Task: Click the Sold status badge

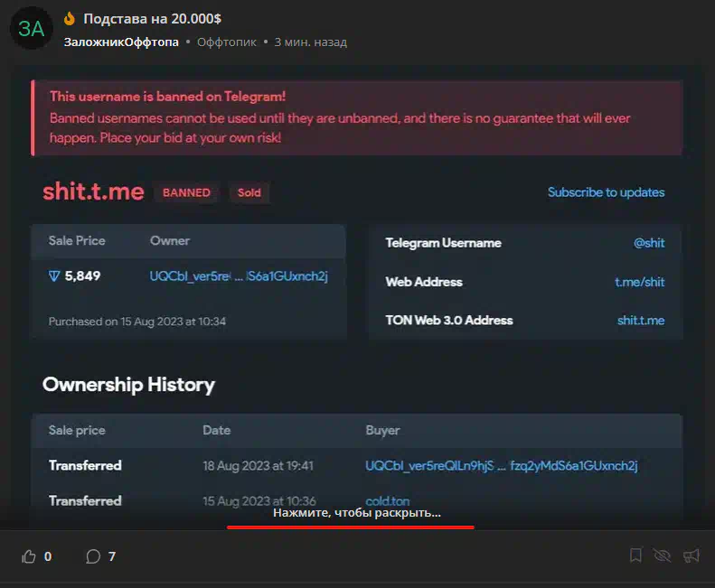Action: click(249, 192)
